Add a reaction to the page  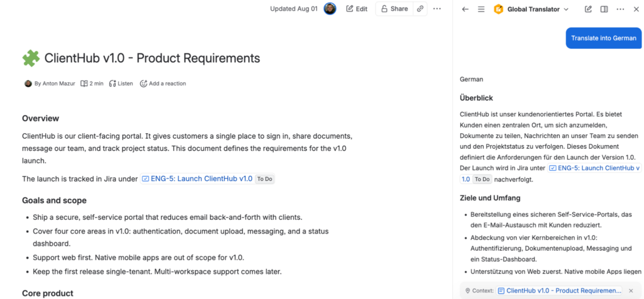163,84
